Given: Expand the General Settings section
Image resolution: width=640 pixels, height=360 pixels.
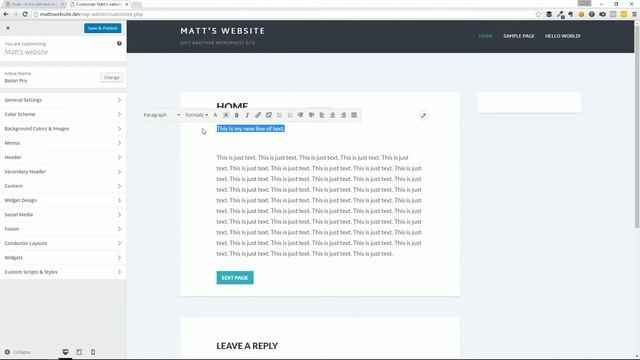Looking at the screenshot, I should [63, 100].
